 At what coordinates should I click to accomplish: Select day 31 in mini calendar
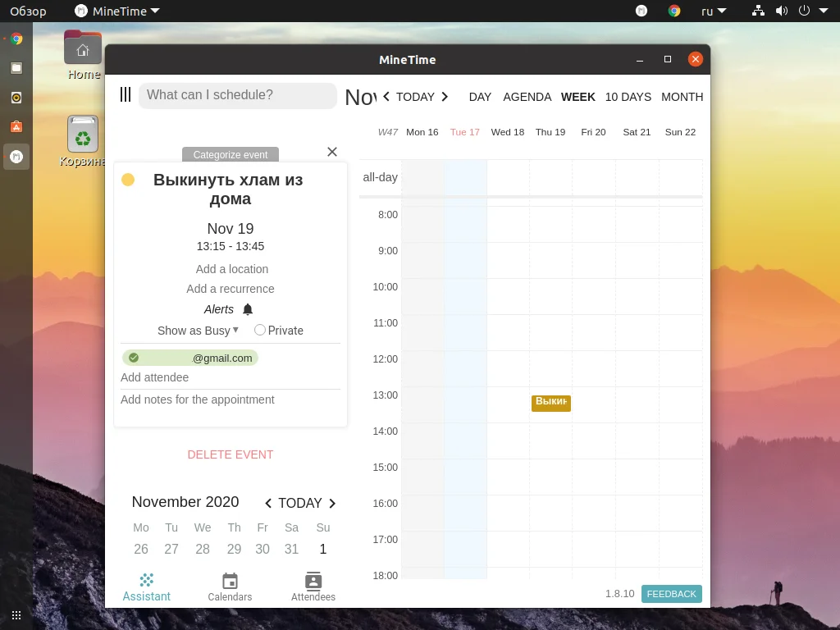(x=291, y=549)
